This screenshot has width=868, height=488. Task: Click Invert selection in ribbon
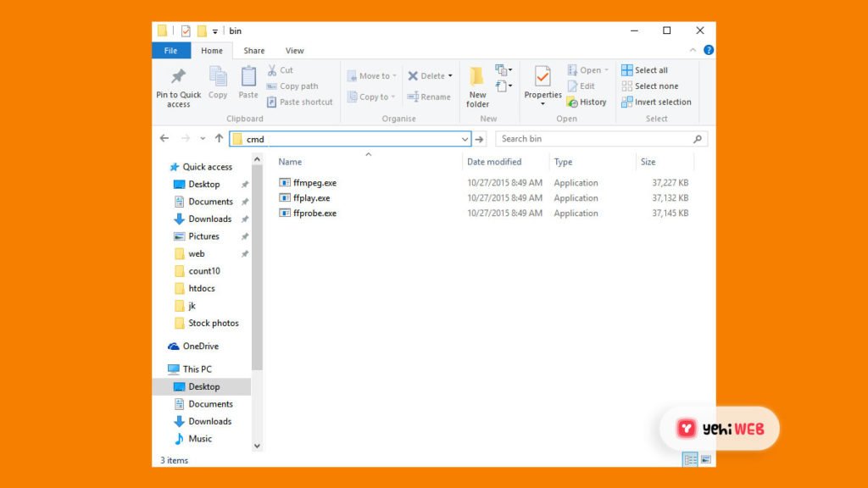click(x=657, y=103)
